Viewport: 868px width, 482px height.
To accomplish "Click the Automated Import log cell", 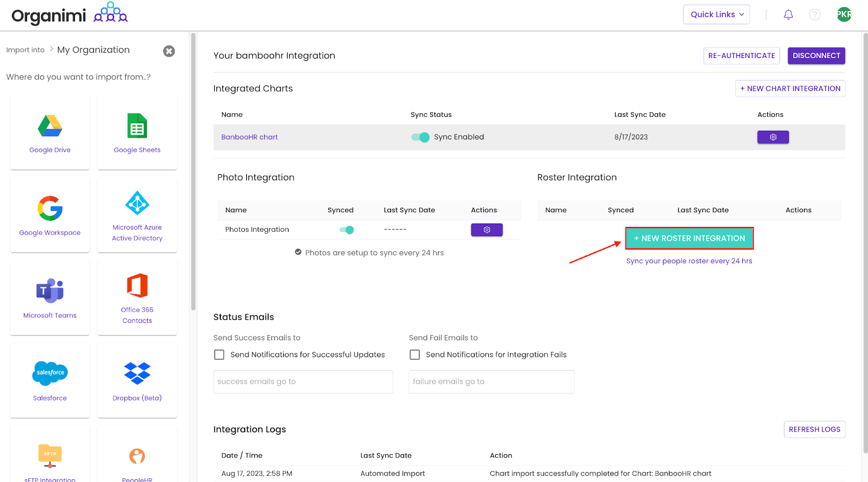I will 393,473.
